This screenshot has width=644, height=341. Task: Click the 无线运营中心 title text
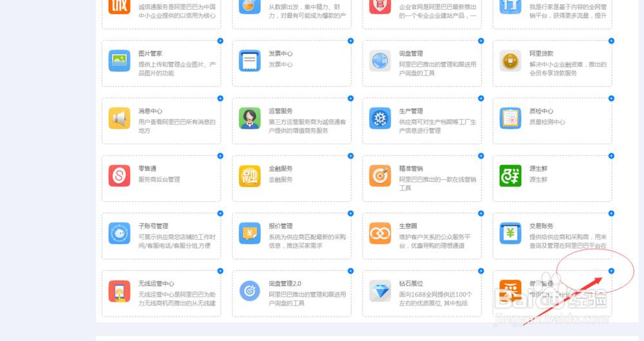(156, 284)
